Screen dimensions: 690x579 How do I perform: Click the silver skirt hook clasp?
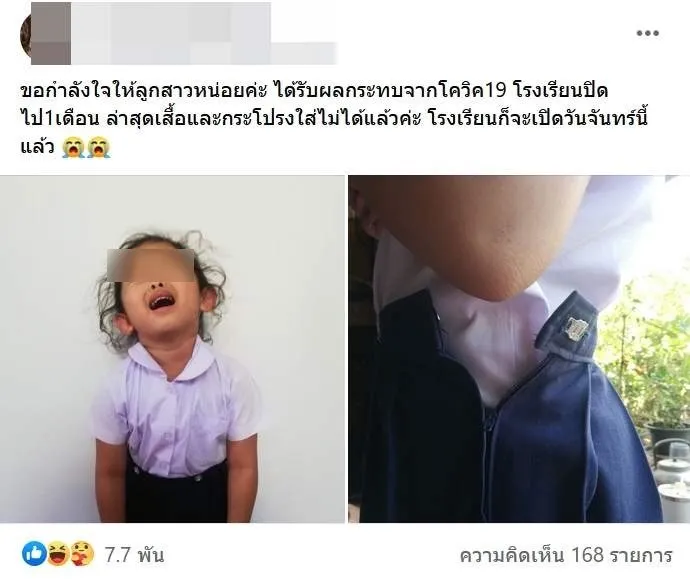pyautogui.click(x=577, y=329)
